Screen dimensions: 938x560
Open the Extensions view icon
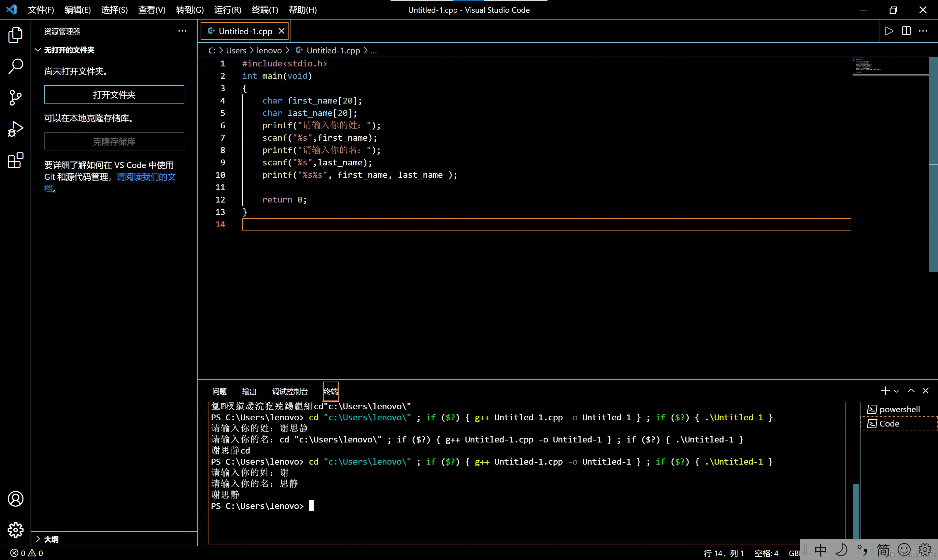tap(15, 161)
